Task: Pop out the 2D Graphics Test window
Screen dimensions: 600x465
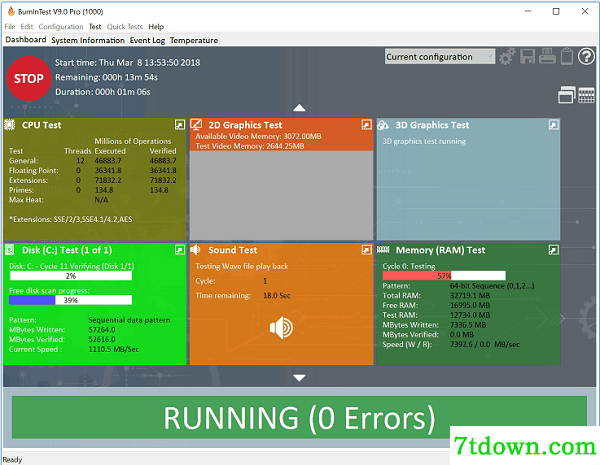Action: pyautogui.click(x=367, y=125)
